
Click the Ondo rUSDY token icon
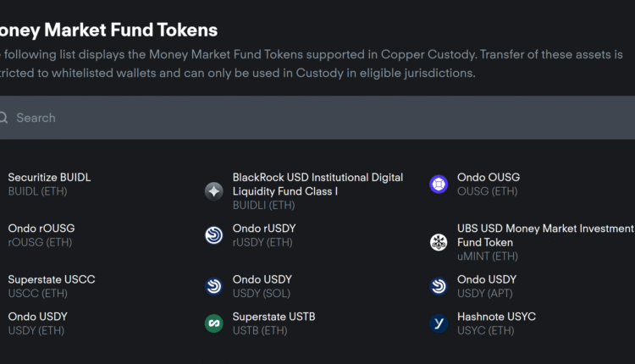[x=214, y=235]
